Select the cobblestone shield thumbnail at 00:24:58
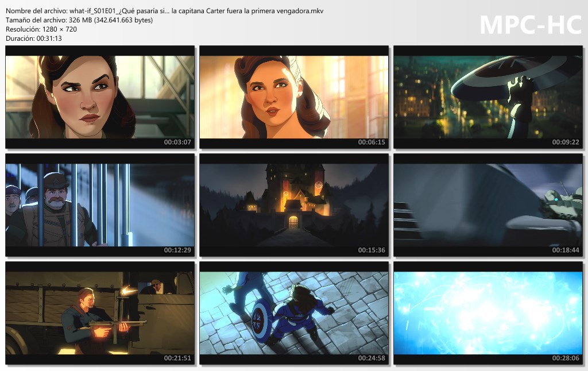 point(294,313)
